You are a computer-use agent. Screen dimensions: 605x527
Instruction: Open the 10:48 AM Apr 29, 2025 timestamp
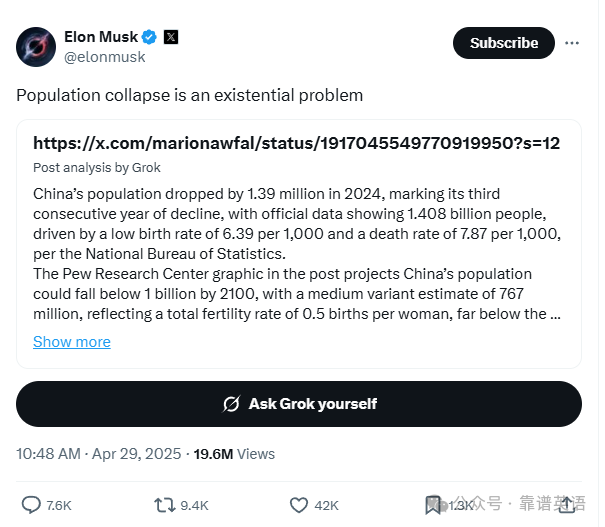98,454
